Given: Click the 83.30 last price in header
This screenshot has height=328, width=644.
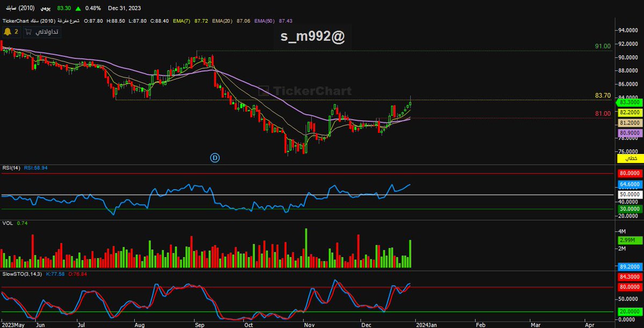Looking at the screenshot, I should [x=64, y=8].
